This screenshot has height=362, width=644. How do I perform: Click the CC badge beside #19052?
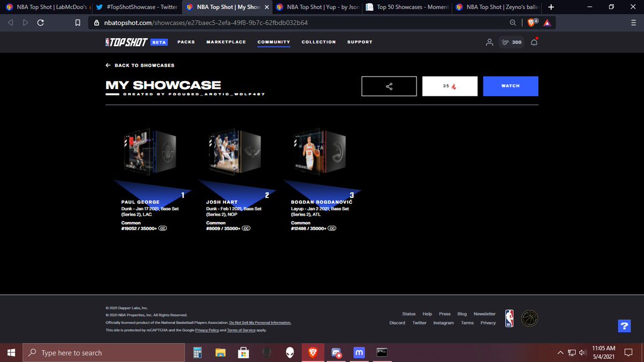(x=162, y=228)
